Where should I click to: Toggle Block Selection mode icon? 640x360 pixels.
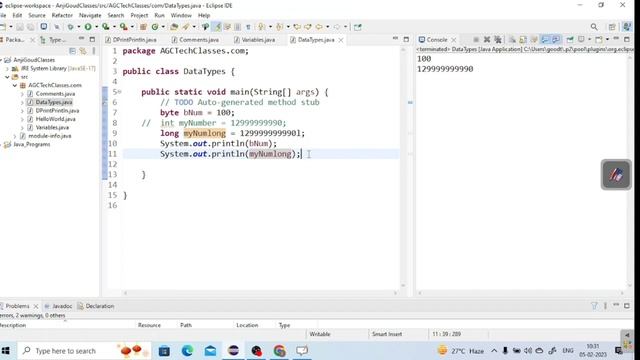tap(238, 27)
